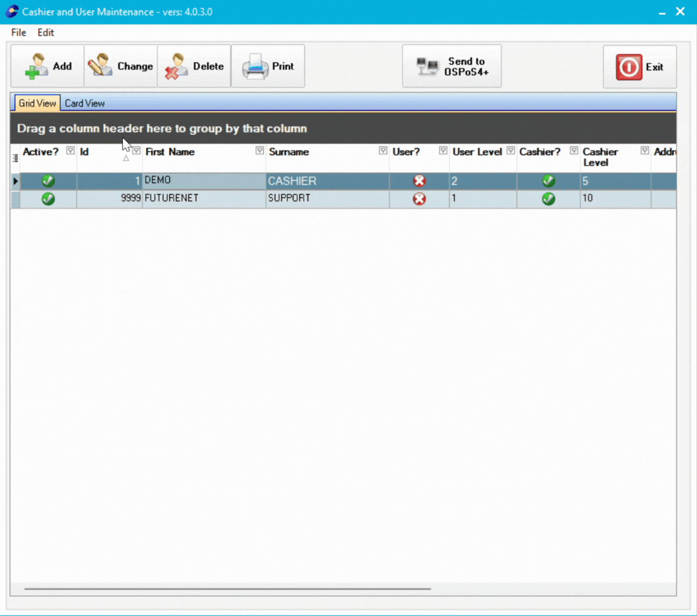Select the Delete user icon
The width and height of the screenshot is (697, 616).
[x=174, y=66]
